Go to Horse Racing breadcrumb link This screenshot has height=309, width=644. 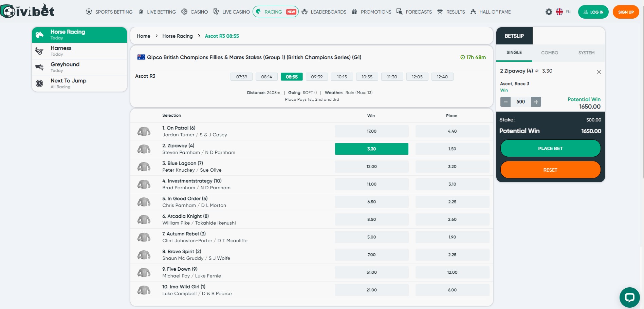click(178, 36)
